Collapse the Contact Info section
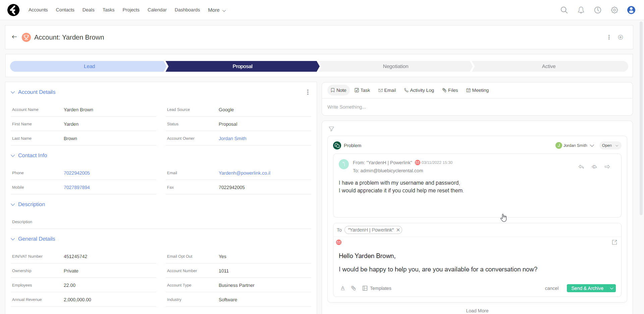Image resolution: width=644 pixels, height=314 pixels. 13,155
